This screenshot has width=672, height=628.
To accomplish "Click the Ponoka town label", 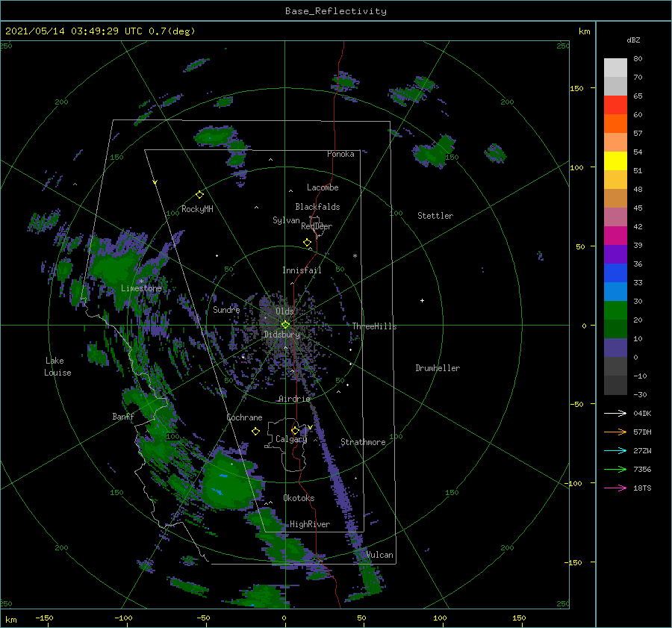I will click(340, 154).
